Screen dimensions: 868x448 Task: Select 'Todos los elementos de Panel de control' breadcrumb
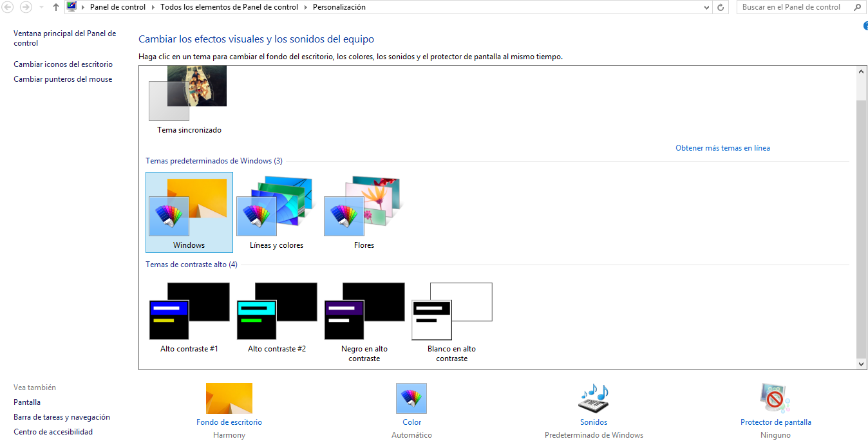click(x=229, y=7)
